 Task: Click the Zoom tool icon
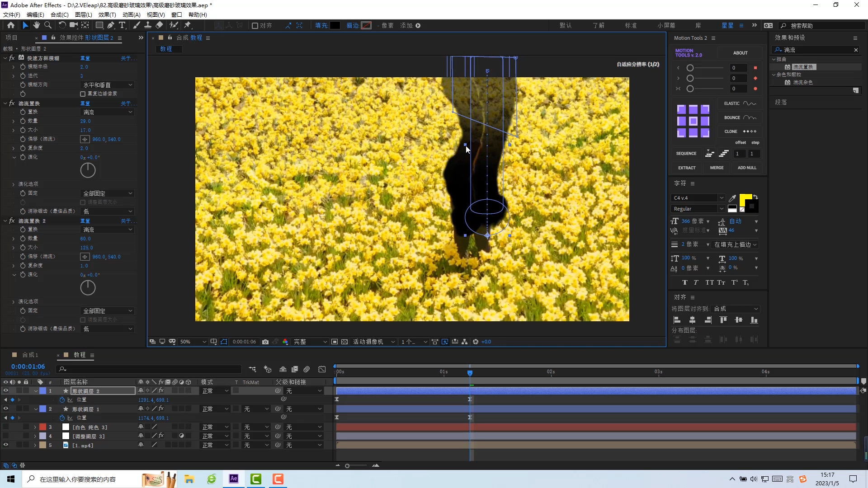click(x=47, y=25)
